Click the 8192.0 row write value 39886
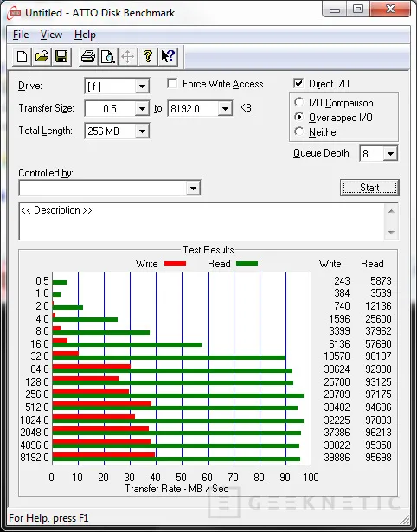Screen dimensions: 417x532 pyautogui.click(x=337, y=458)
